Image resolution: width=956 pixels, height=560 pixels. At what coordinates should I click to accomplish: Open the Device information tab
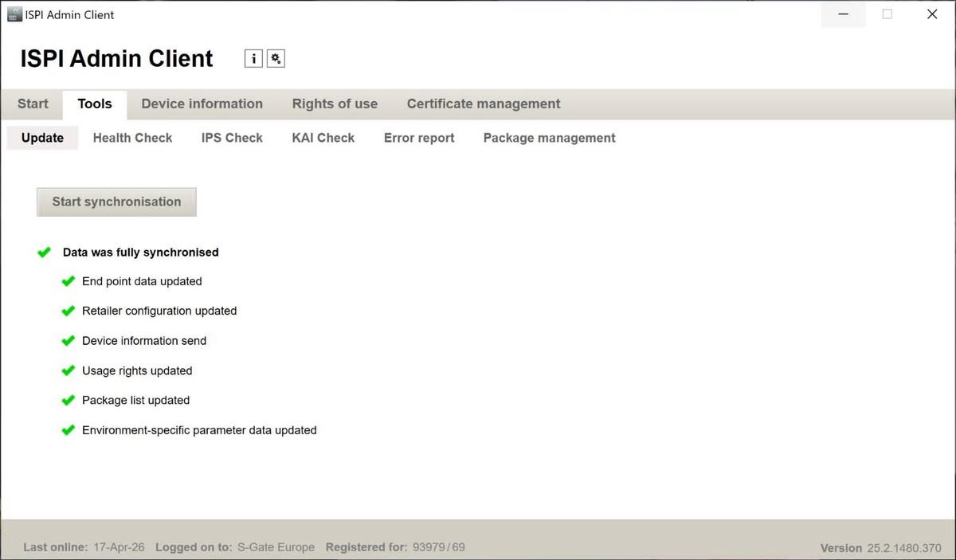coord(202,104)
